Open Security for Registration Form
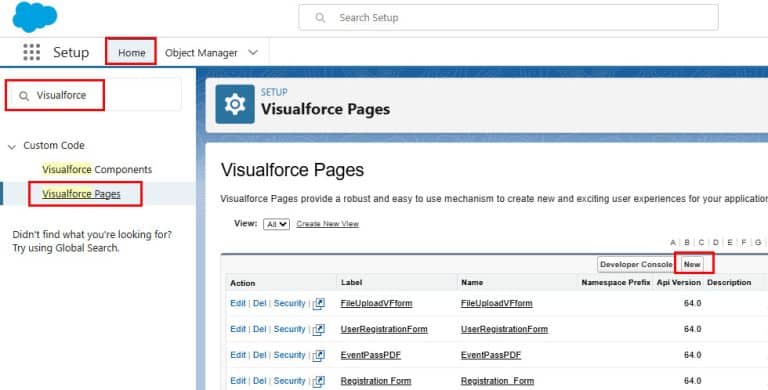The height and width of the screenshot is (390, 768). [289, 381]
